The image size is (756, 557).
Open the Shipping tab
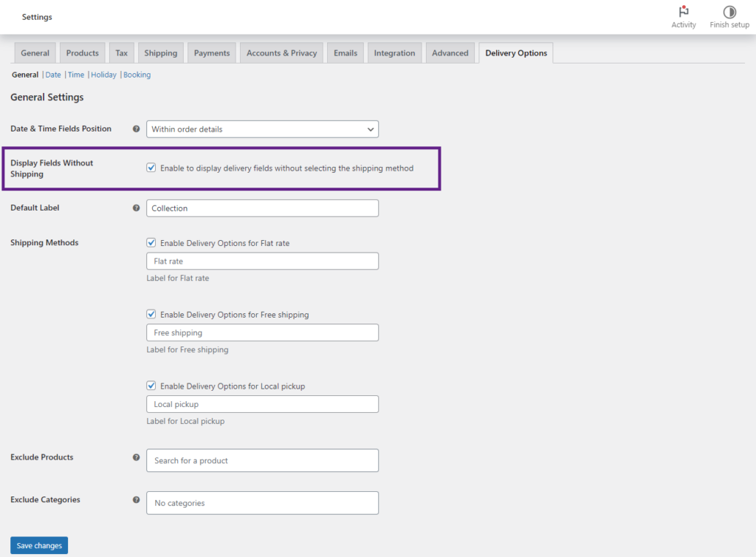[x=160, y=53]
